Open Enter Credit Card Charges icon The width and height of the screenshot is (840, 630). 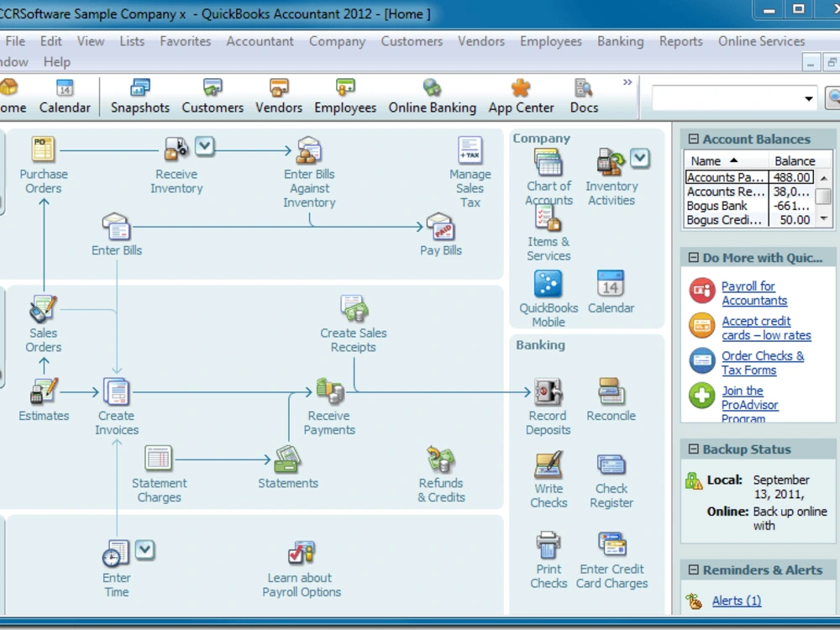pos(612,545)
